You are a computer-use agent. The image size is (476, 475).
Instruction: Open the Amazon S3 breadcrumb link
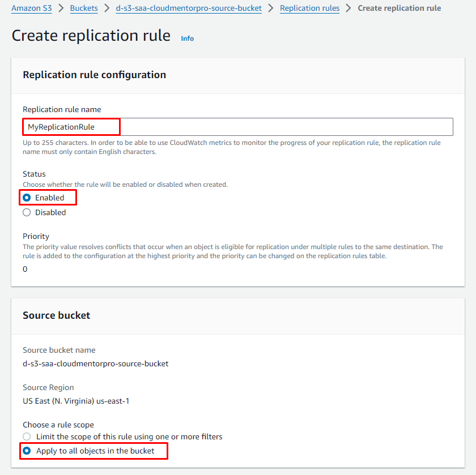click(x=32, y=8)
